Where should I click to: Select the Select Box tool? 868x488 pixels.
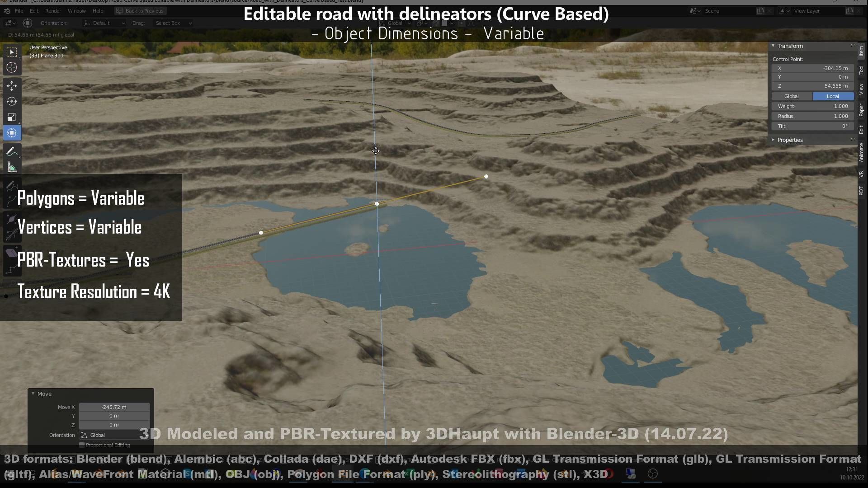click(12, 52)
